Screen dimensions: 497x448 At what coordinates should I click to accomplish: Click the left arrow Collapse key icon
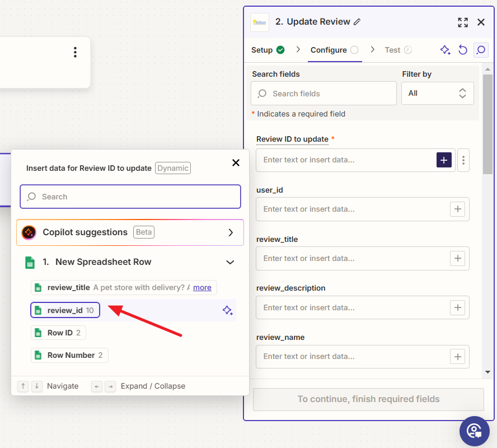tap(97, 386)
